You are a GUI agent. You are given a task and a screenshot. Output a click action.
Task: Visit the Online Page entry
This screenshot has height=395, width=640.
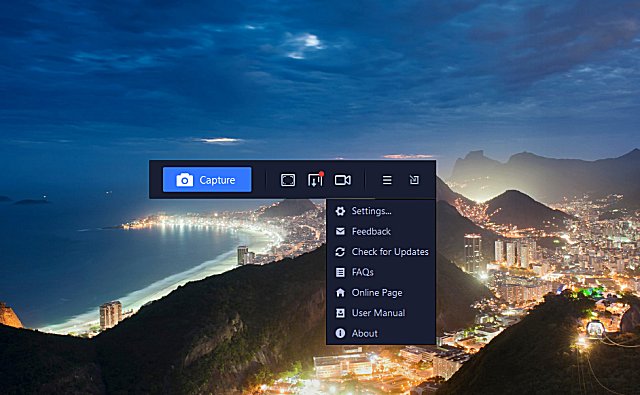click(x=377, y=293)
